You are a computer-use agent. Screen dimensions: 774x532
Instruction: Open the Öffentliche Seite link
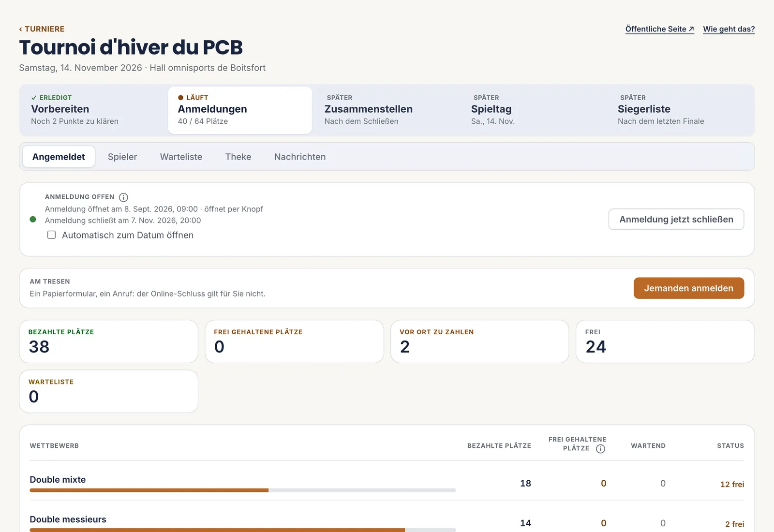[659, 29]
